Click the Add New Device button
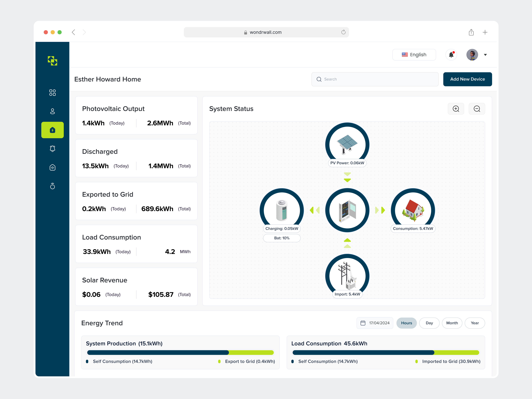532x399 pixels. pyautogui.click(x=467, y=79)
